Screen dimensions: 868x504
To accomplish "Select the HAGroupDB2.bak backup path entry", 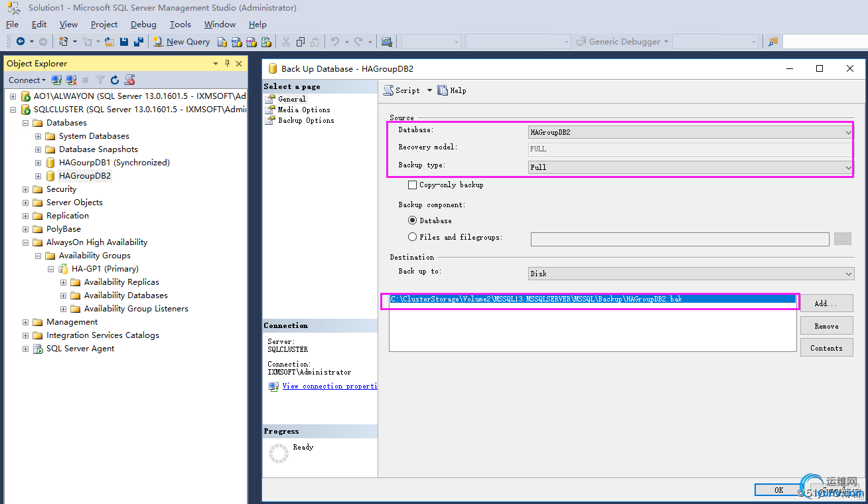I will [536, 299].
